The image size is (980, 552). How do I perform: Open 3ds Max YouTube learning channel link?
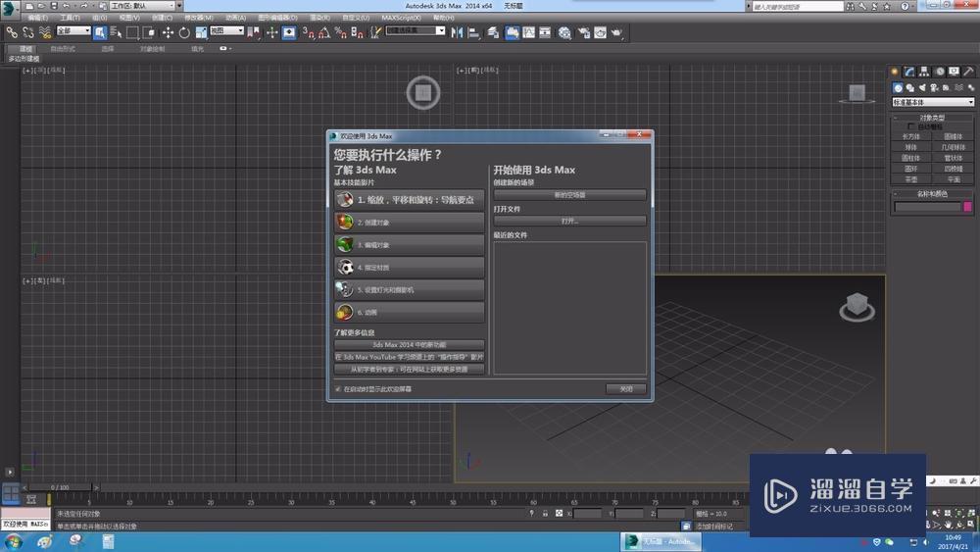click(410, 357)
